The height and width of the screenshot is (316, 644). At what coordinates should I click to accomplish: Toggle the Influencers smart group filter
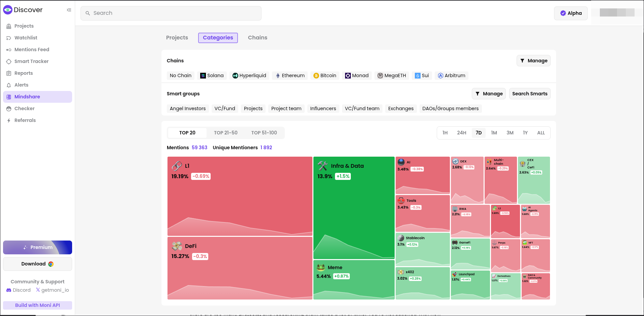(323, 108)
